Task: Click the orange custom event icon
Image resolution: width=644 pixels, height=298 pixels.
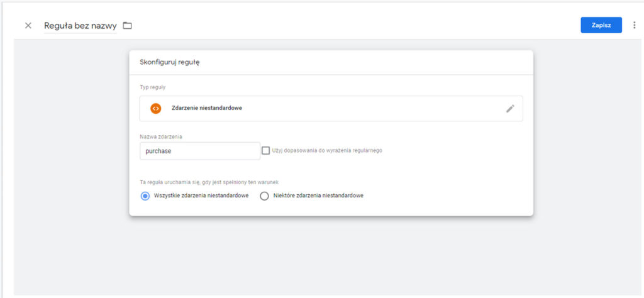Action: (156, 108)
